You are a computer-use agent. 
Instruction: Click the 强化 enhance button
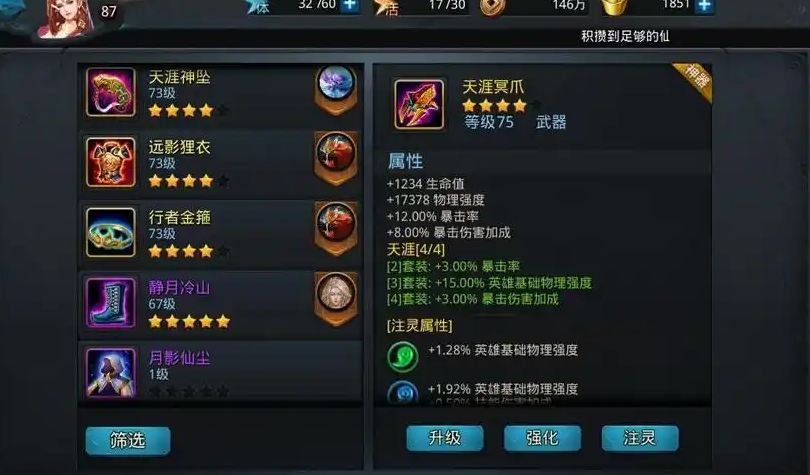tap(542, 438)
